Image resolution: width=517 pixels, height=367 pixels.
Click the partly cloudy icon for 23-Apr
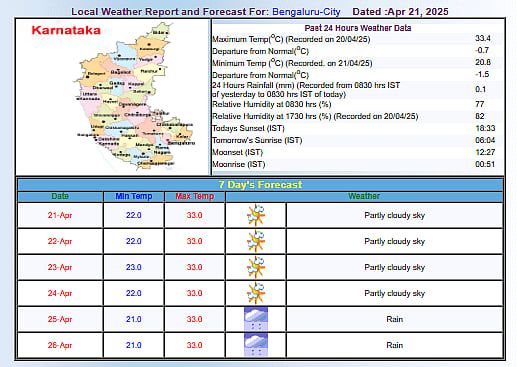[x=256, y=267]
